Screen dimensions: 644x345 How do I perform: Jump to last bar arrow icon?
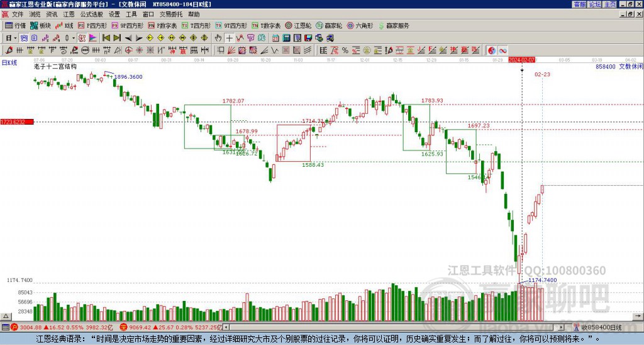coord(117,38)
